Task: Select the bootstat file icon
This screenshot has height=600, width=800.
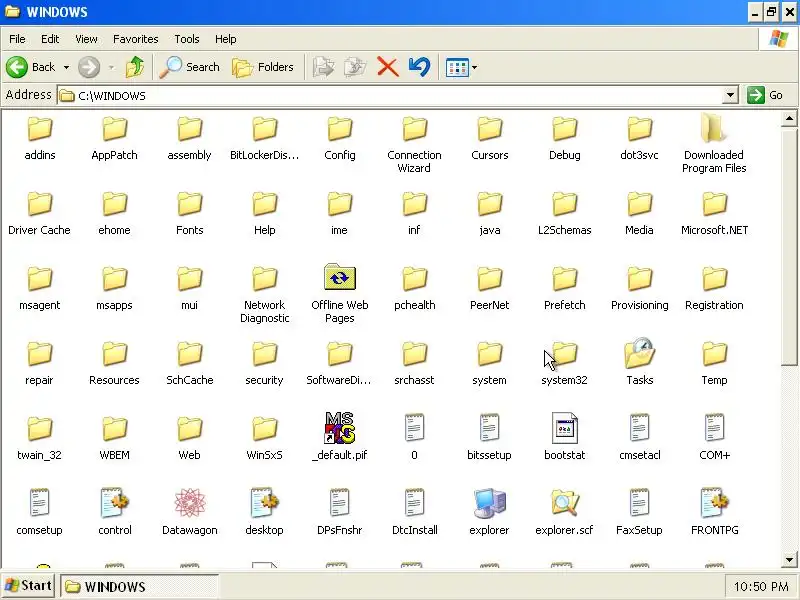Action: (564, 428)
